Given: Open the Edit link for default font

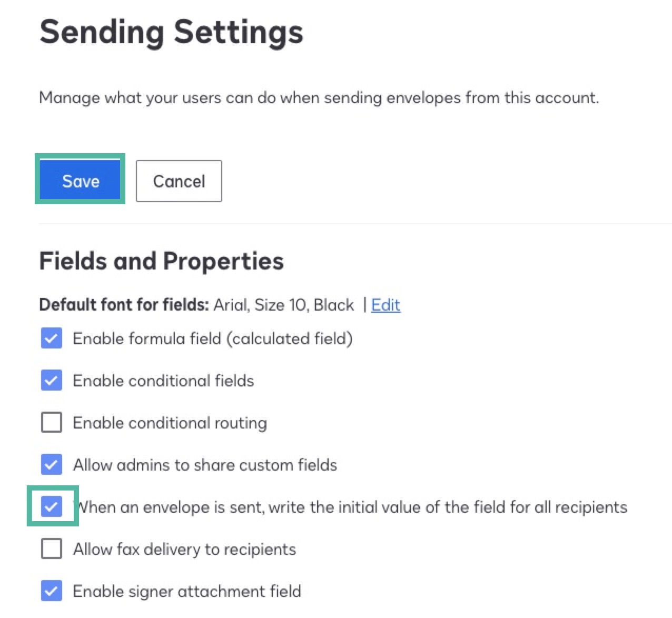Looking at the screenshot, I should coord(386,305).
